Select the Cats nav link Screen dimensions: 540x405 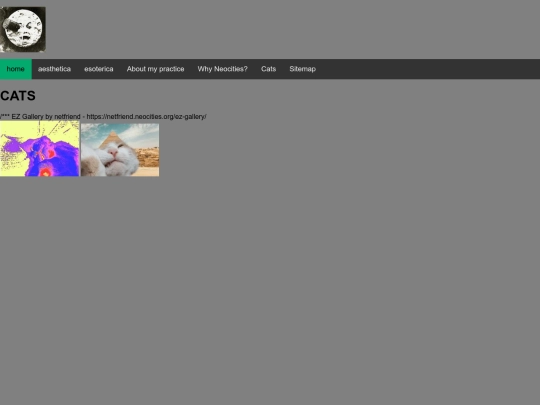click(x=269, y=69)
